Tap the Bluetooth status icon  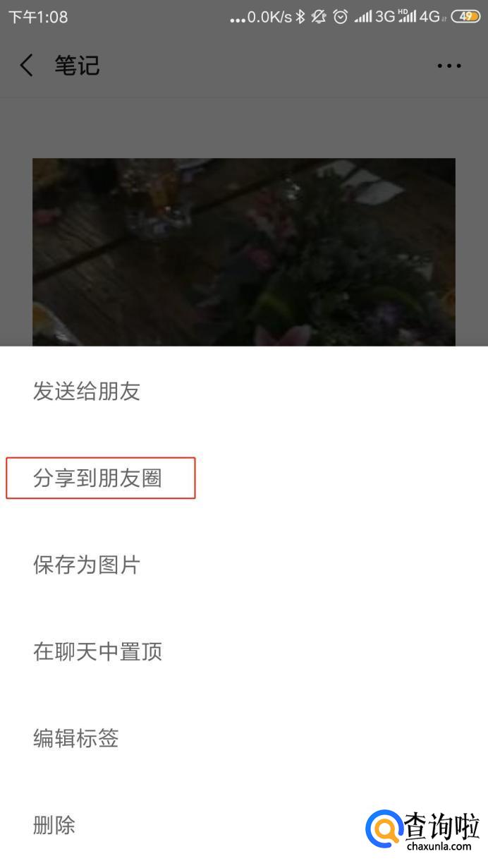click(300, 17)
